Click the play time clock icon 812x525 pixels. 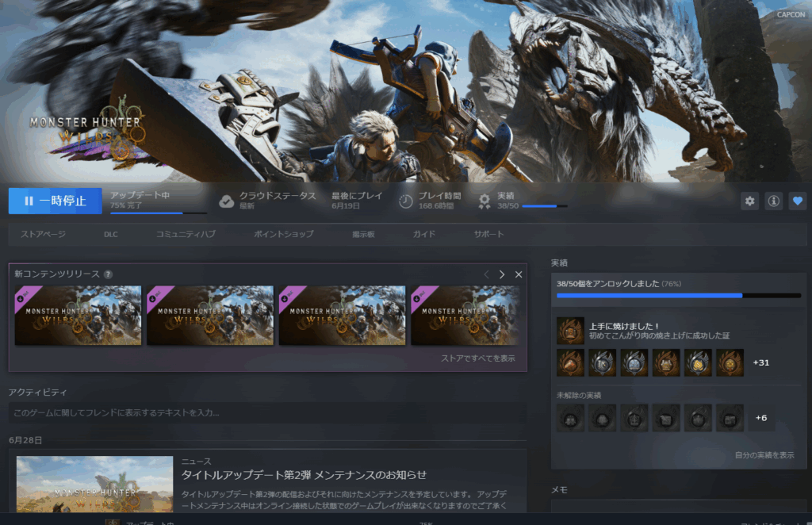(x=406, y=201)
